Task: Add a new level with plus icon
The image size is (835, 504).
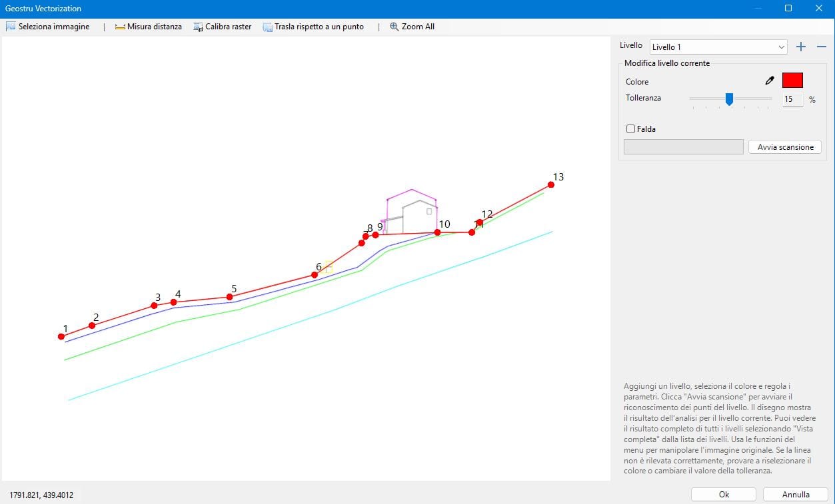Action: [x=801, y=47]
